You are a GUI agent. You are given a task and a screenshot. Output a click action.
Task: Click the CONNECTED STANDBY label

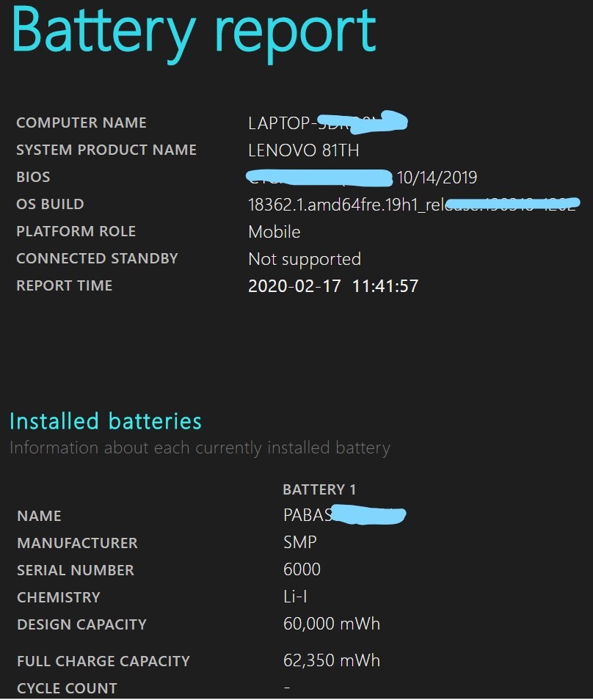[97, 259]
